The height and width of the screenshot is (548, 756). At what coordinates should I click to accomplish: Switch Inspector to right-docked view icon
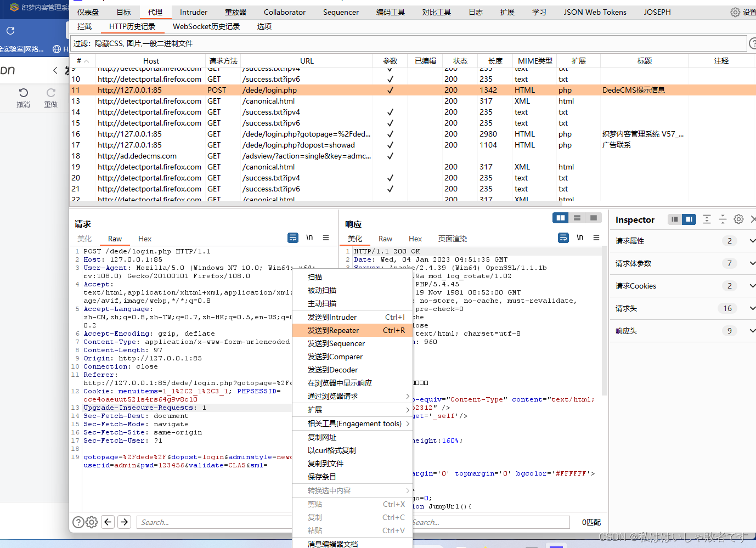click(x=689, y=219)
